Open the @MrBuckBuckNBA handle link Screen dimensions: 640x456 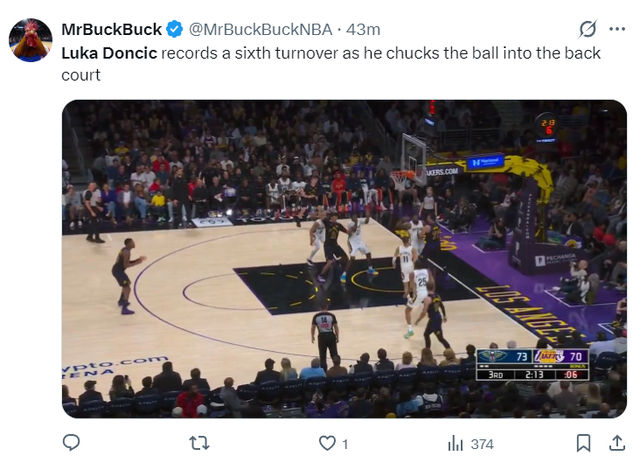(x=257, y=29)
